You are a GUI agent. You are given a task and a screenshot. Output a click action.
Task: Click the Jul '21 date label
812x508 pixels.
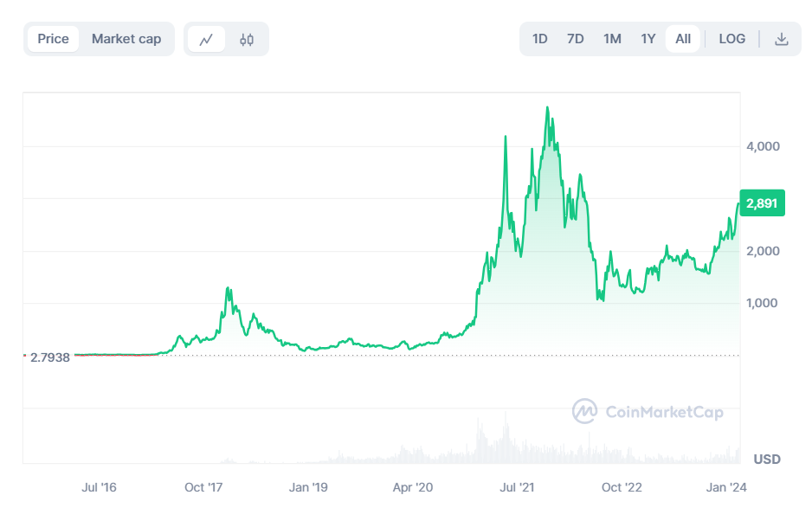pos(519,487)
